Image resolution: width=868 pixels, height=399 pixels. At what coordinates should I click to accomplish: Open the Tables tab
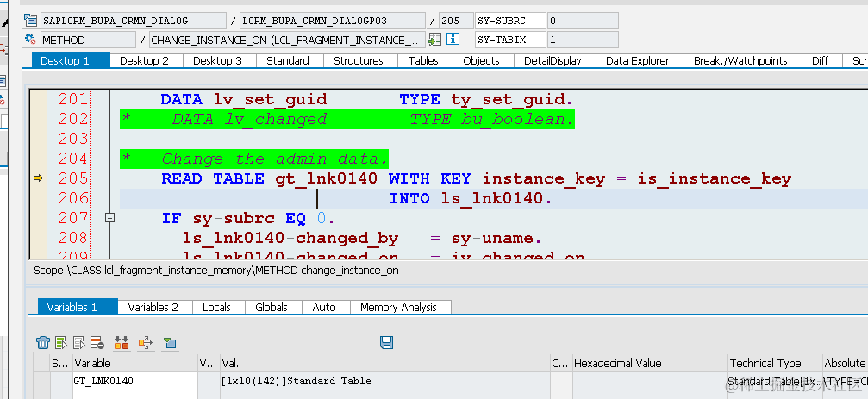(423, 61)
